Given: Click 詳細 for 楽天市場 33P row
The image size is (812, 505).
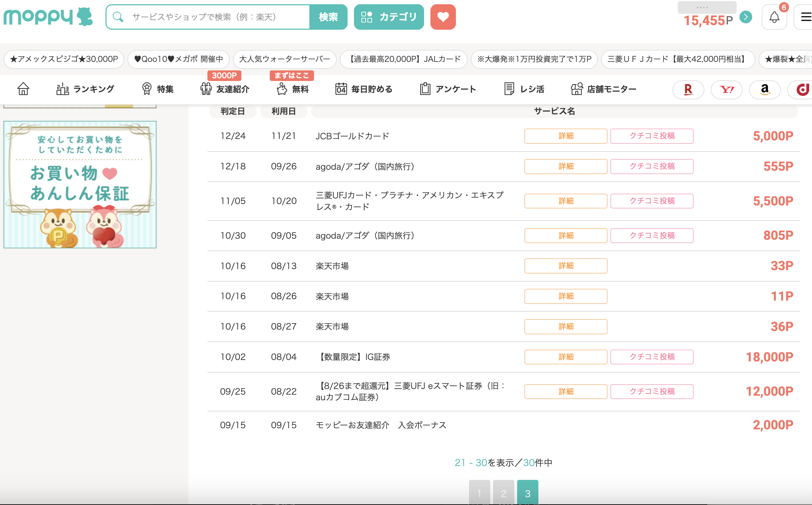Looking at the screenshot, I should [566, 266].
